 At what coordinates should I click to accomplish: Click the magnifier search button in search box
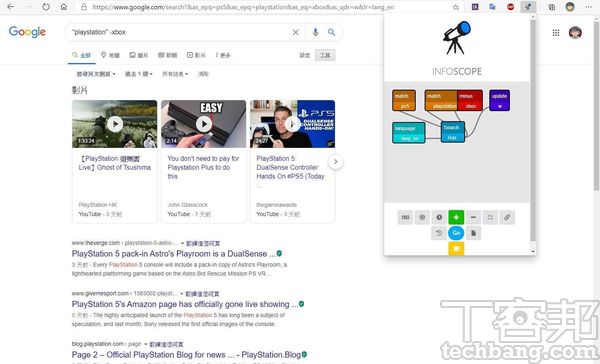(x=331, y=33)
